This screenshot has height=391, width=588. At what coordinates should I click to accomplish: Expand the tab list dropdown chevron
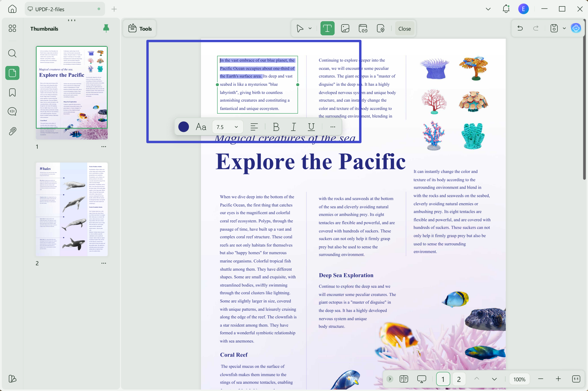(488, 9)
